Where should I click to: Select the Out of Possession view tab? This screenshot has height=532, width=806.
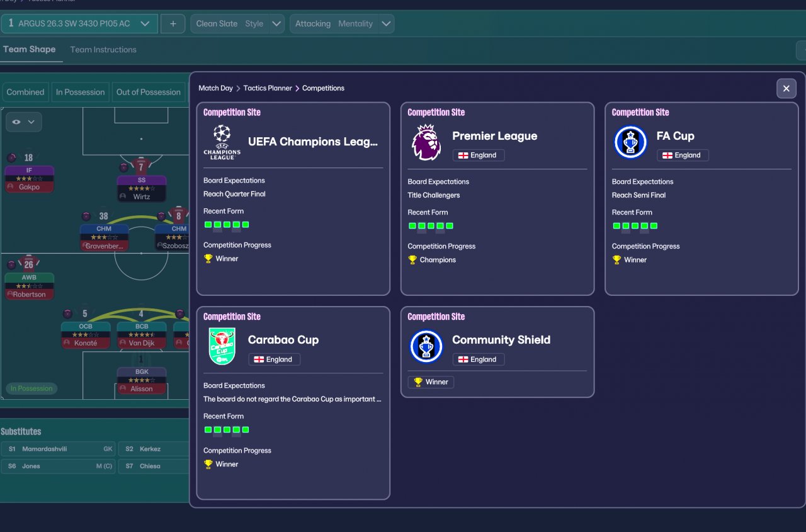click(x=148, y=92)
